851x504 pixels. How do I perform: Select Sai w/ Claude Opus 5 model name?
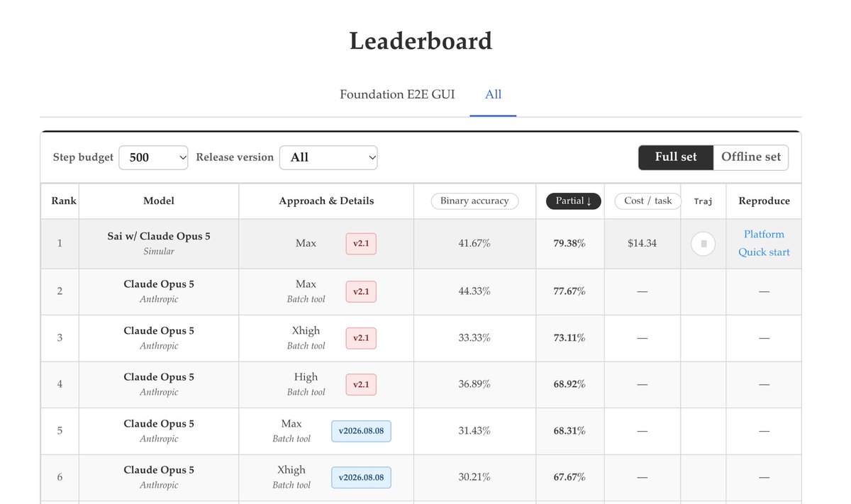[159, 237]
